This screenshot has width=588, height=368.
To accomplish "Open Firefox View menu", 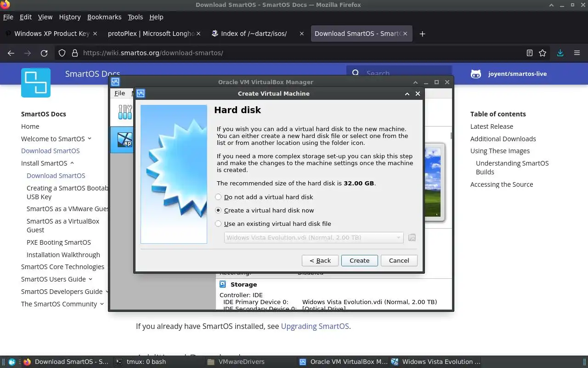I will click(45, 17).
